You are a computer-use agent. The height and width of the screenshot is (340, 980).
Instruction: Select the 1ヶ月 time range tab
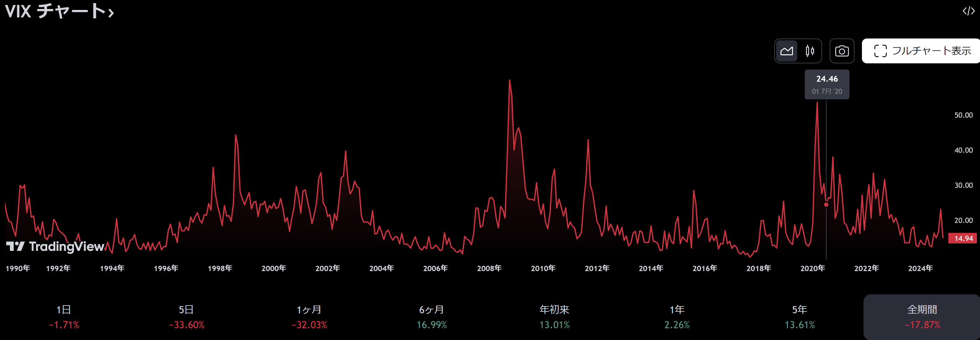(309, 317)
